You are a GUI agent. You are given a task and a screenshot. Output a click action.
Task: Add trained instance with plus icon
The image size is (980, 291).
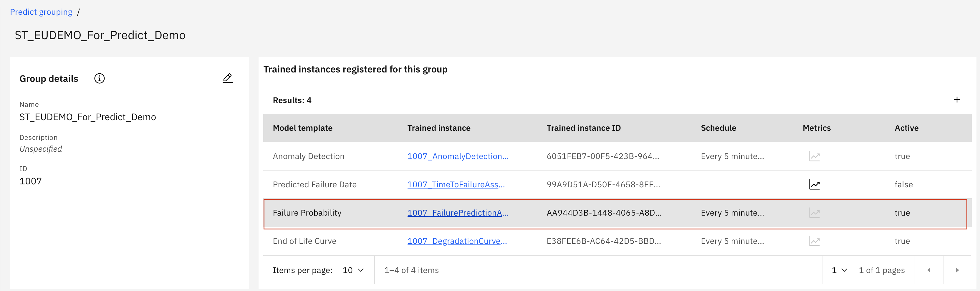point(957,100)
